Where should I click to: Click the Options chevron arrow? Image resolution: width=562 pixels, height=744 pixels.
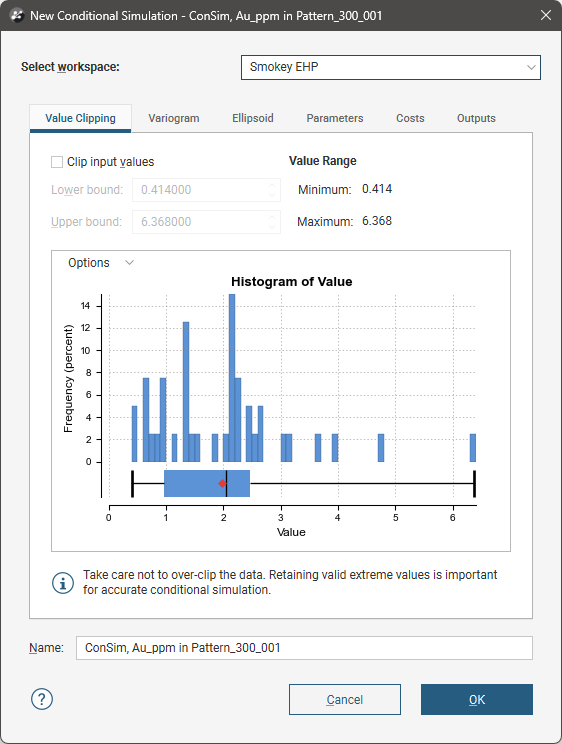point(129,262)
